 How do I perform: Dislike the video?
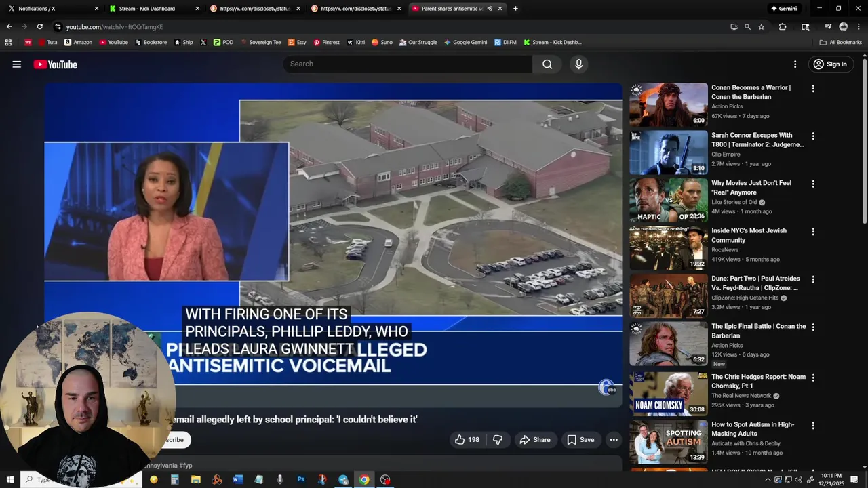click(x=498, y=440)
